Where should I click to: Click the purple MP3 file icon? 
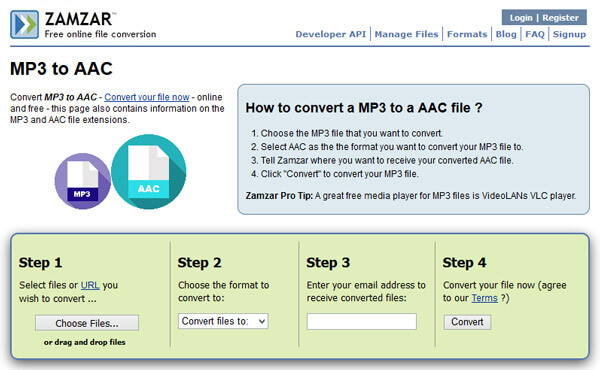point(83,181)
